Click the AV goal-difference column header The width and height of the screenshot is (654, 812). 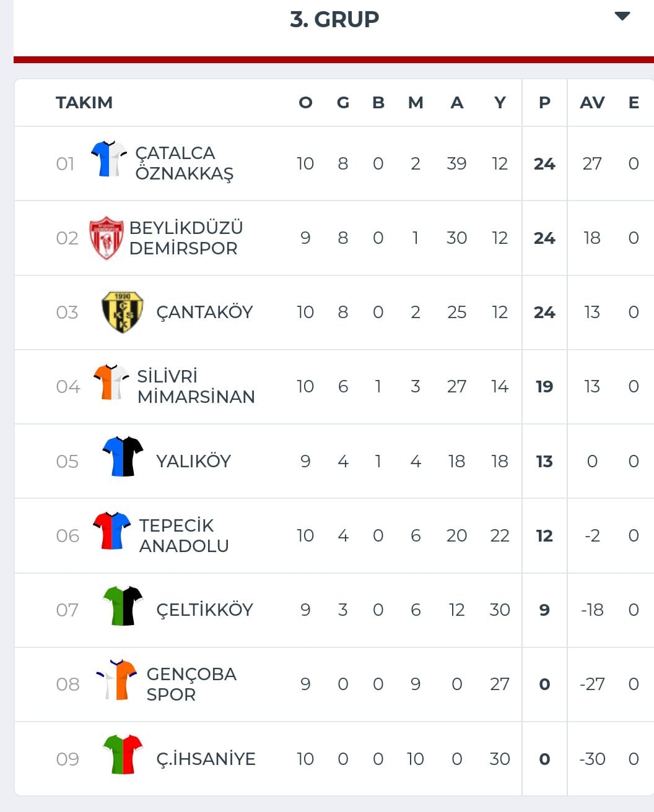pyautogui.click(x=592, y=103)
